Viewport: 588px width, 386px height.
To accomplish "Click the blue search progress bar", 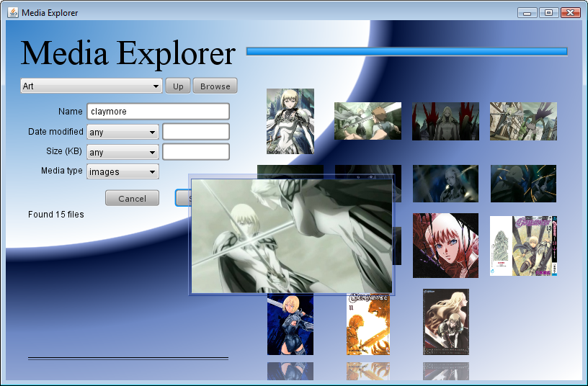I will coord(407,51).
